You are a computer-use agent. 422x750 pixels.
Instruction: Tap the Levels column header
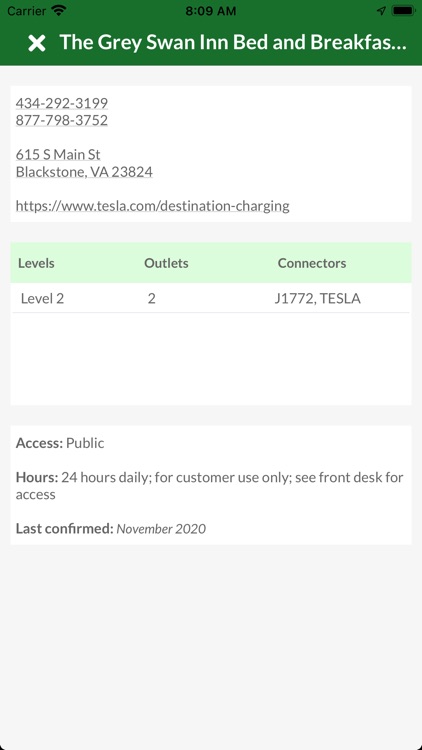(x=36, y=263)
